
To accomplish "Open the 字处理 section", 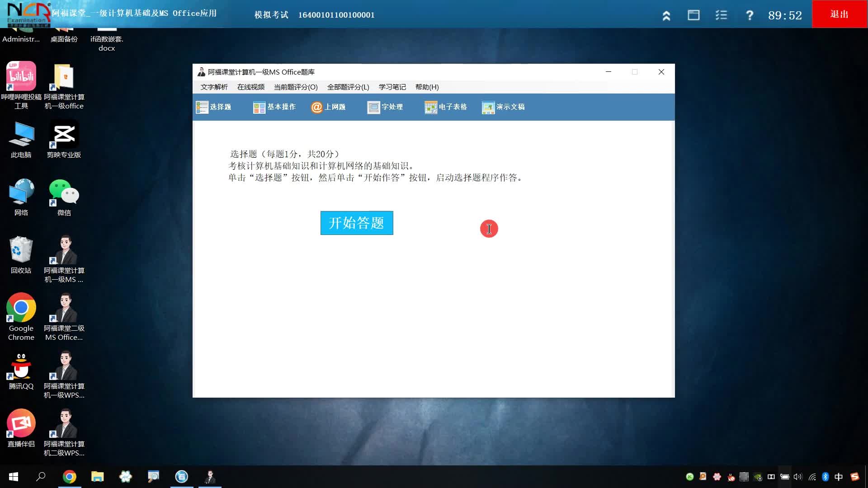I will [385, 107].
